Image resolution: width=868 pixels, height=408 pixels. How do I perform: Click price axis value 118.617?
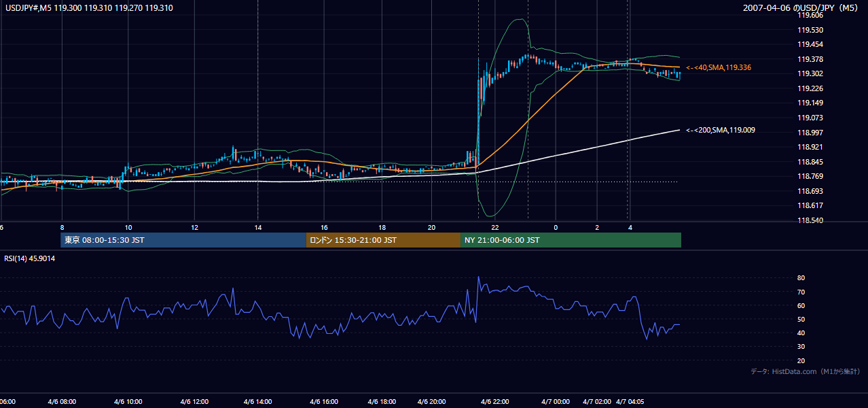[x=810, y=205]
